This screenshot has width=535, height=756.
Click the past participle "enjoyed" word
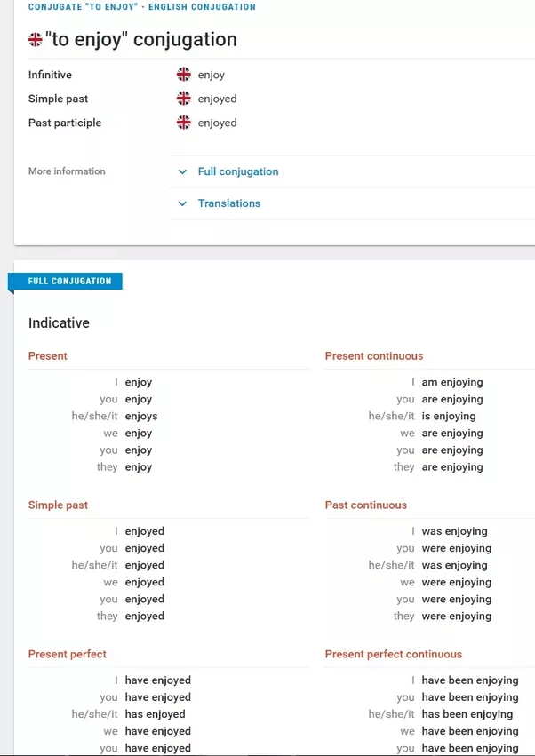pos(217,123)
